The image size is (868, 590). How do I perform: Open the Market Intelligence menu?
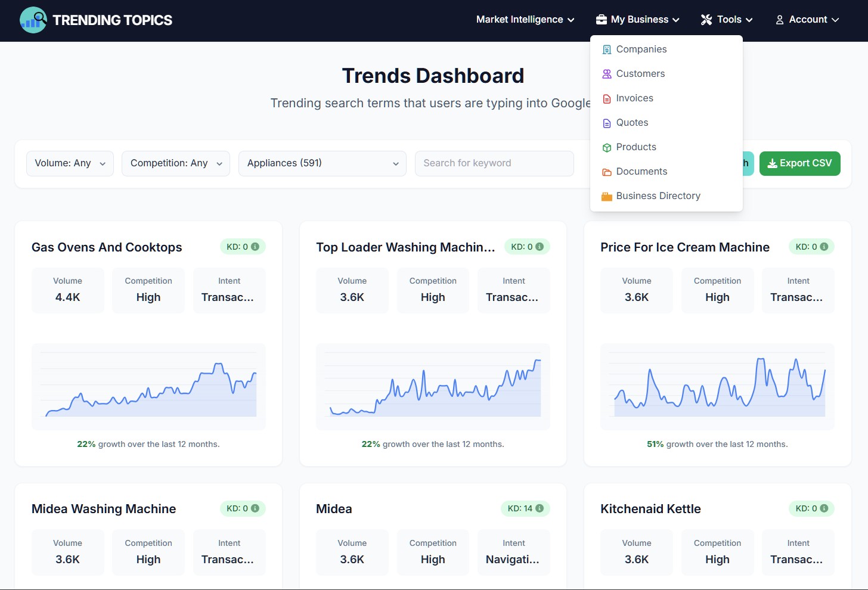tap(525, 19)
